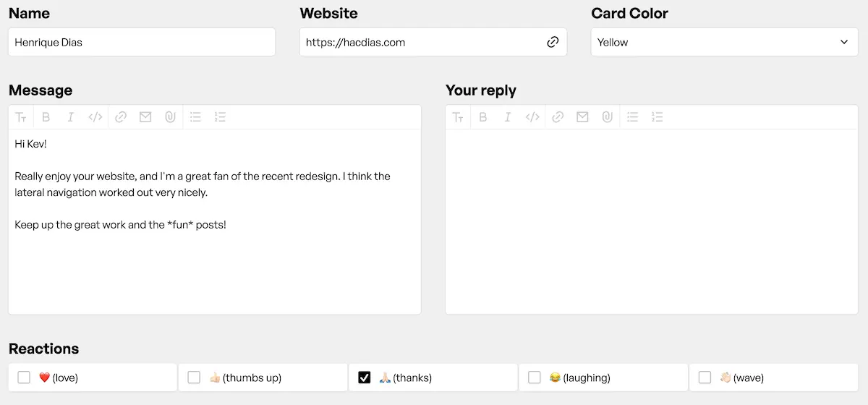
Task: Insert bulleted list in Message editor
Action: click(x=195, y=117)
